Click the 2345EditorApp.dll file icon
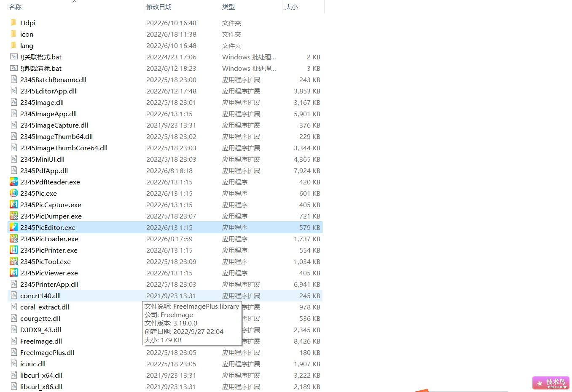572x392 pixels. (x=13, y=91)
